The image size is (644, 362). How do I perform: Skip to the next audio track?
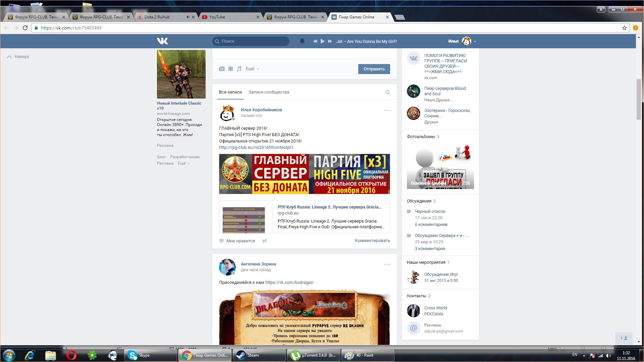pos(330,41)
